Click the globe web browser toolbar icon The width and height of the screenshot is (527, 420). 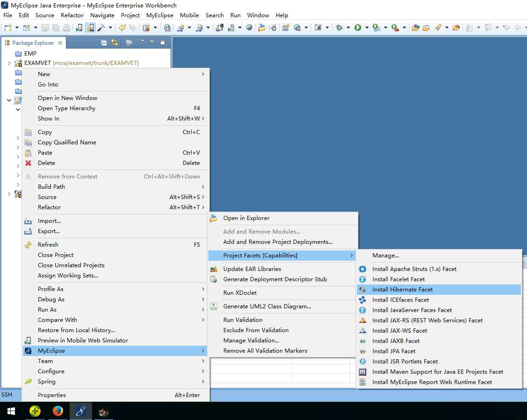coord(249,28)
